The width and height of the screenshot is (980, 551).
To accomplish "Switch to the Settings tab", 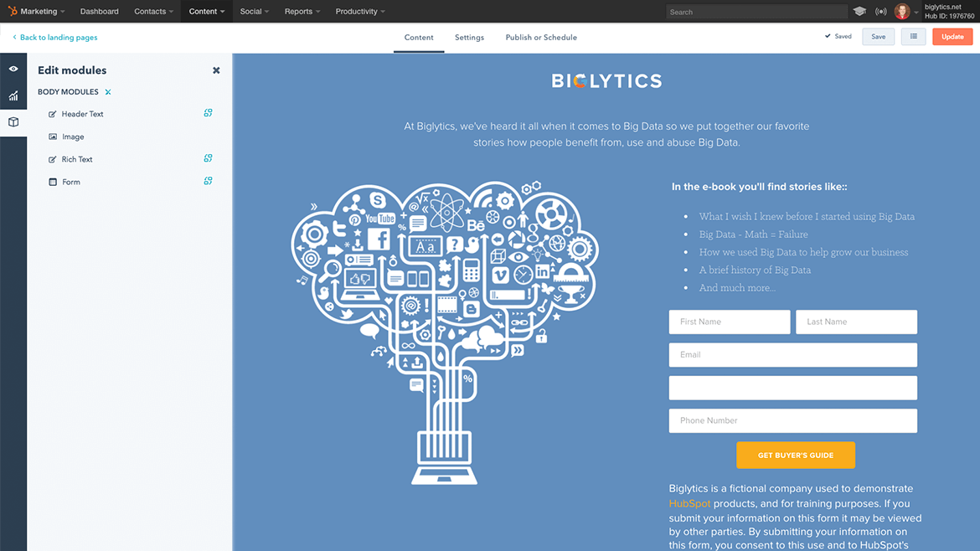I will tap(469, 37).
